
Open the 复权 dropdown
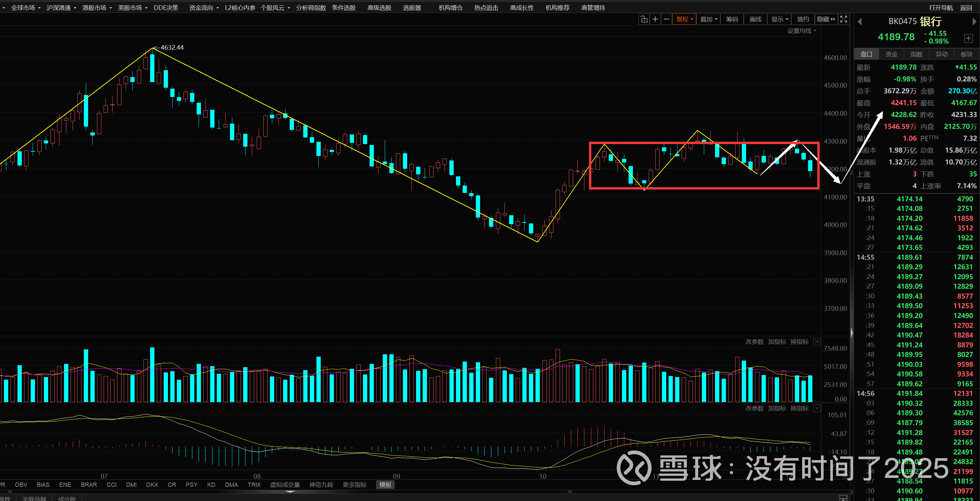click(x=684, y=19)
